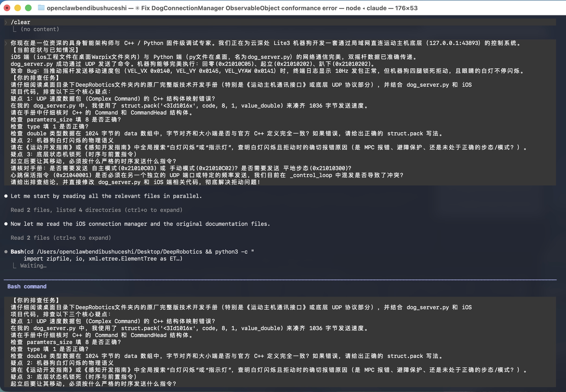This screenshot has height=392, width=566.
Task: Click the yellow minimize window button
Action: coord(18,8)
